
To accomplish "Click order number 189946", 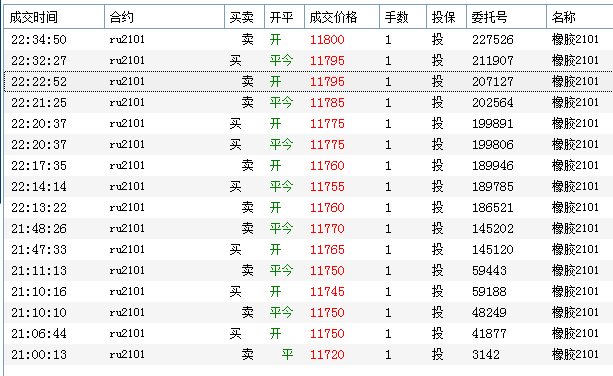I will point(493,166).
